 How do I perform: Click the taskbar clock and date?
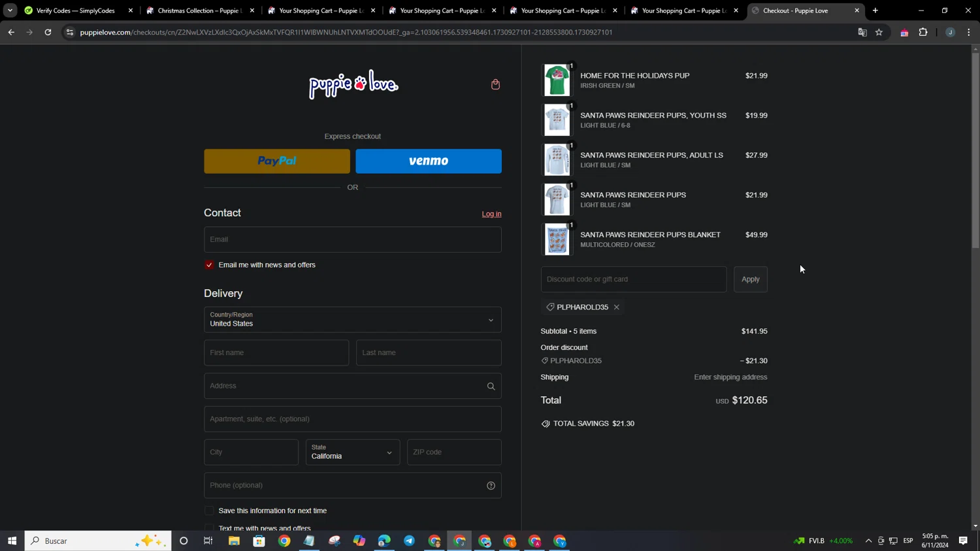click(x=935, y=541)
